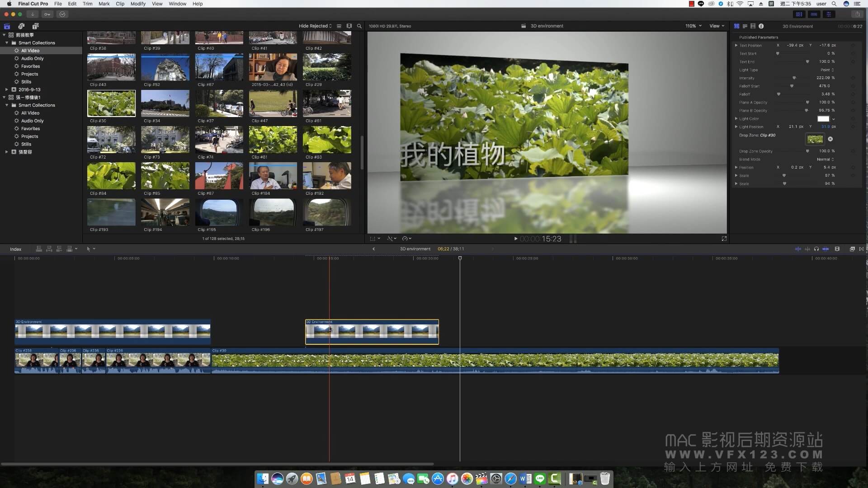
Task: Collapse the 剪接教學 library
Action: tap(5, 35)
